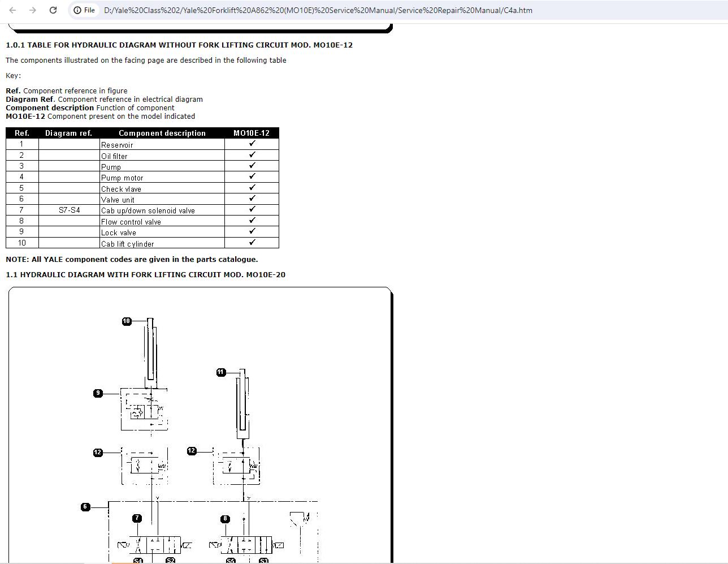The image size is (728, 564).
Task: Click the checkmark in the Flow control valve row
Action: coord(252,221)
